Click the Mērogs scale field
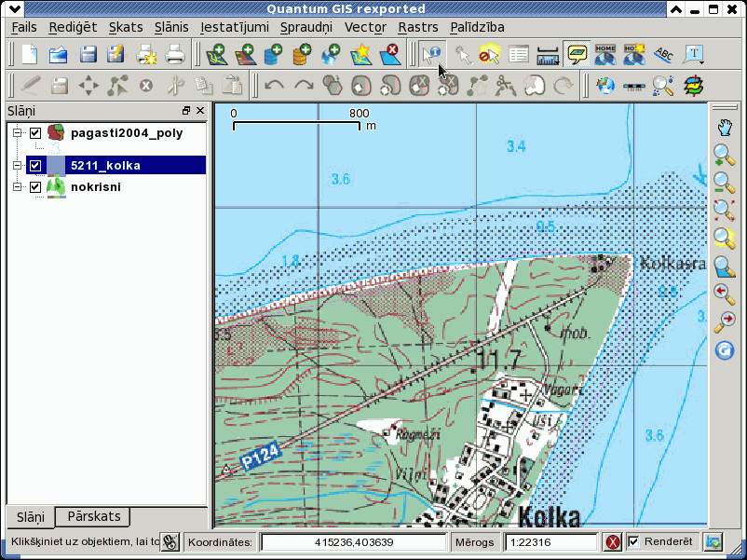Screen dimensions: 747x560 coord(550,542)
